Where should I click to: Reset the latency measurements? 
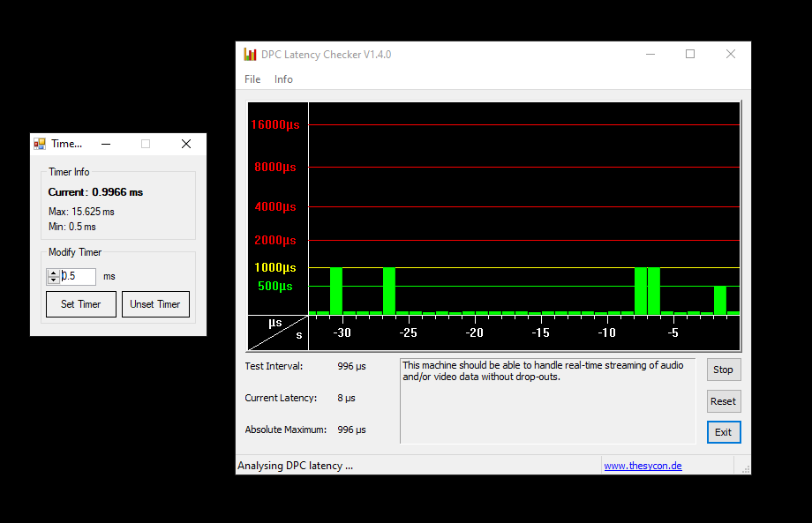point(723,401)
